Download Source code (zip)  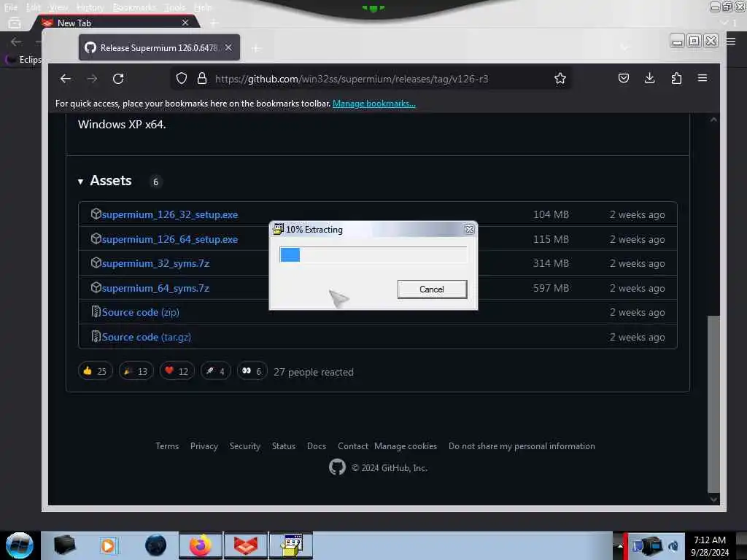pos(140,312)
